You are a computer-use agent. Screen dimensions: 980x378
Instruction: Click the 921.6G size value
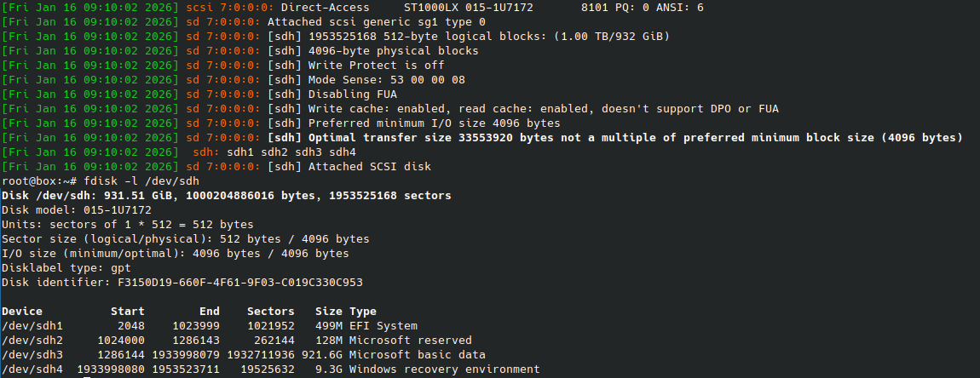[x=326, y=354]
